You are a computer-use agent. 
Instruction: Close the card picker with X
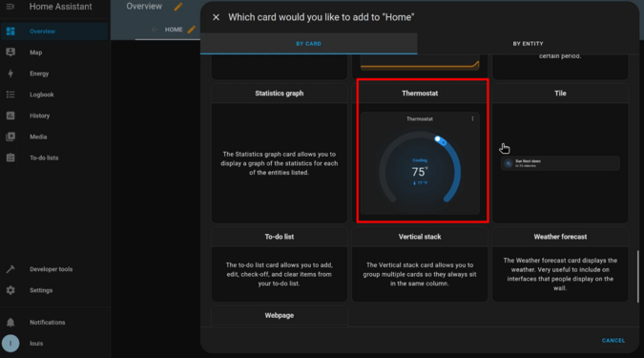pyautogui.click(x=216, y=17)
